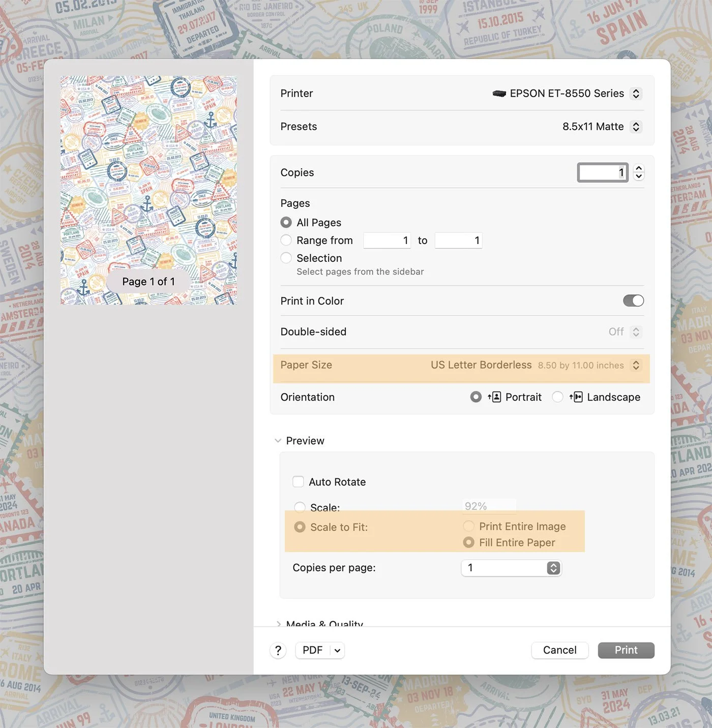Click the PDF button
This screenshot has width=712, height=728.
click(313, 650)
